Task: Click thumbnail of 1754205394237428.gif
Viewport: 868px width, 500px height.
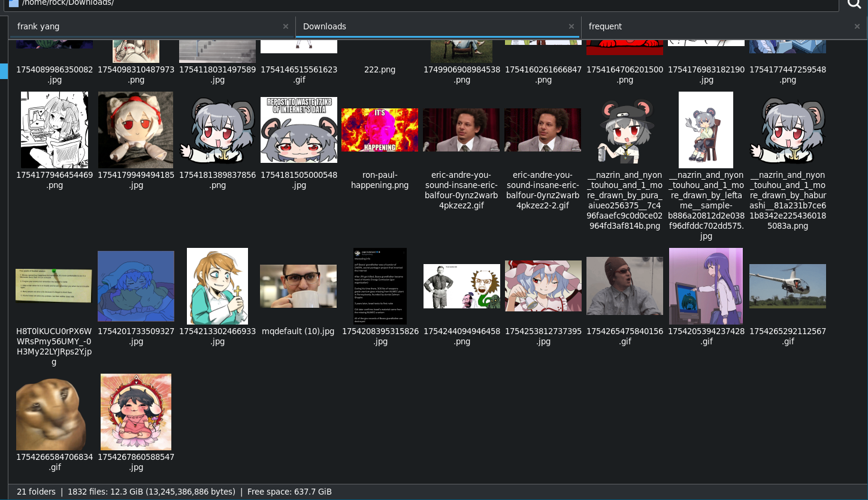Action: pyautogui.click(x=706, y=286)
